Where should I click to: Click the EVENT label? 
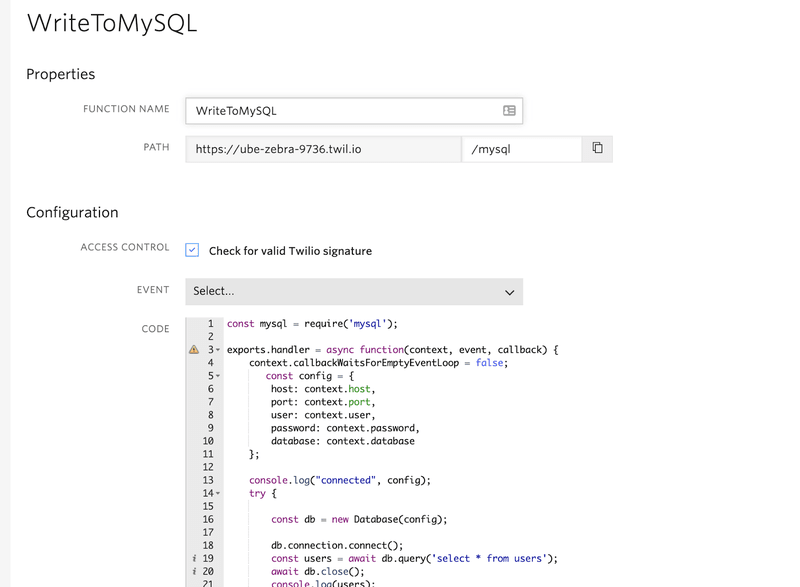[x=153, y=290]
